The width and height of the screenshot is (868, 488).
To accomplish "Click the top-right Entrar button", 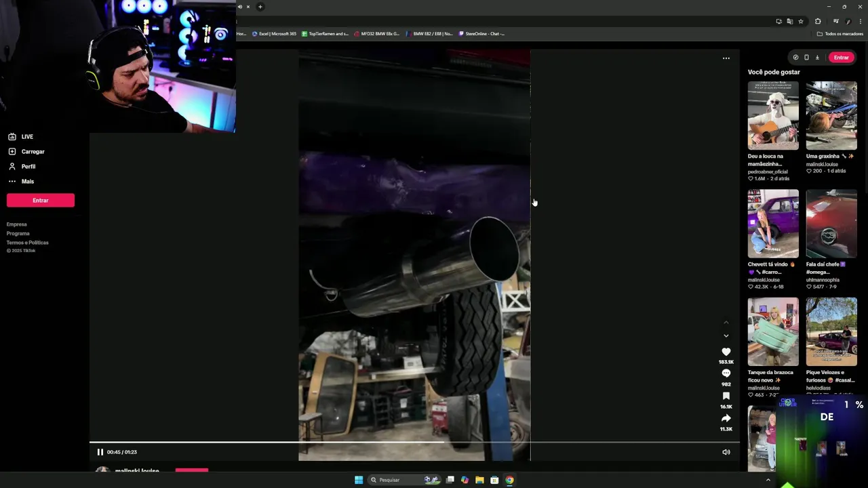I will point(841,58).
